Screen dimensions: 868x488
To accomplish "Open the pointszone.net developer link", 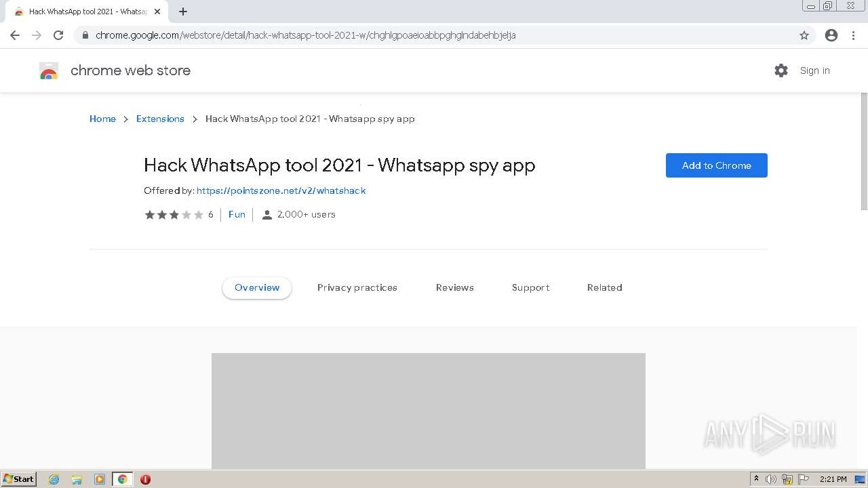I will (x=281, y=190).
